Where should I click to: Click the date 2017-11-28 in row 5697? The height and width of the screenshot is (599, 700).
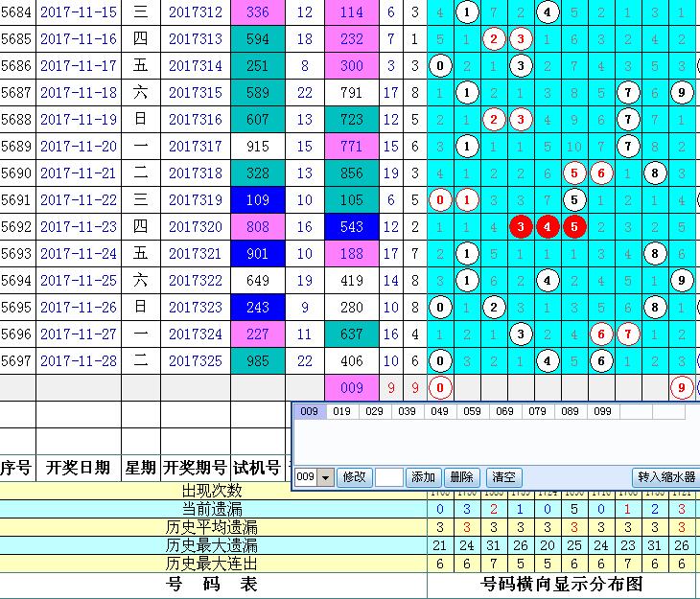(78, 361)
